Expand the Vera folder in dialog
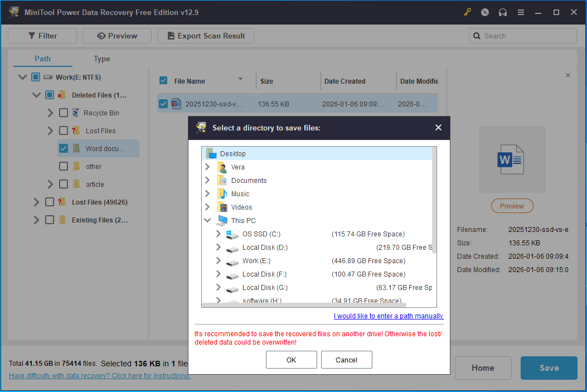 pyautogui.click(x=207, y=167)
